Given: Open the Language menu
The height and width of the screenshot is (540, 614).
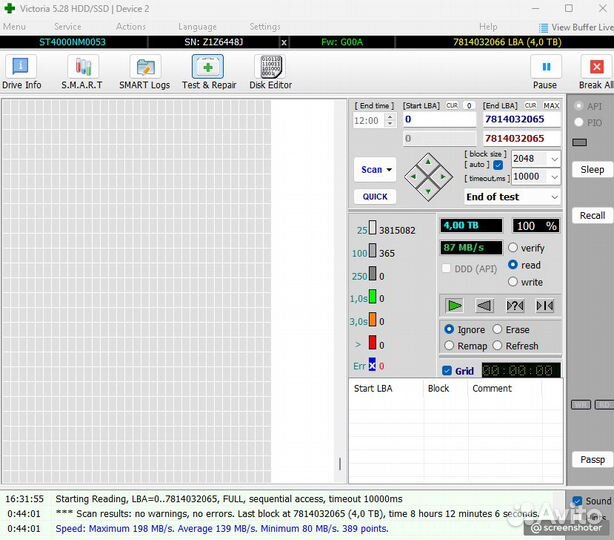Looking at the screenshot, I should coord(197,27).
